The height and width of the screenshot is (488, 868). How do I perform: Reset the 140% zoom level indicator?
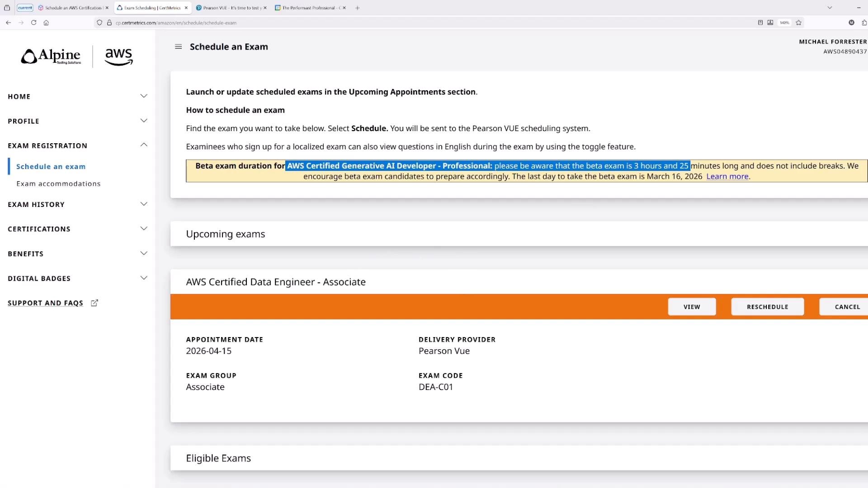click(785, 23)
